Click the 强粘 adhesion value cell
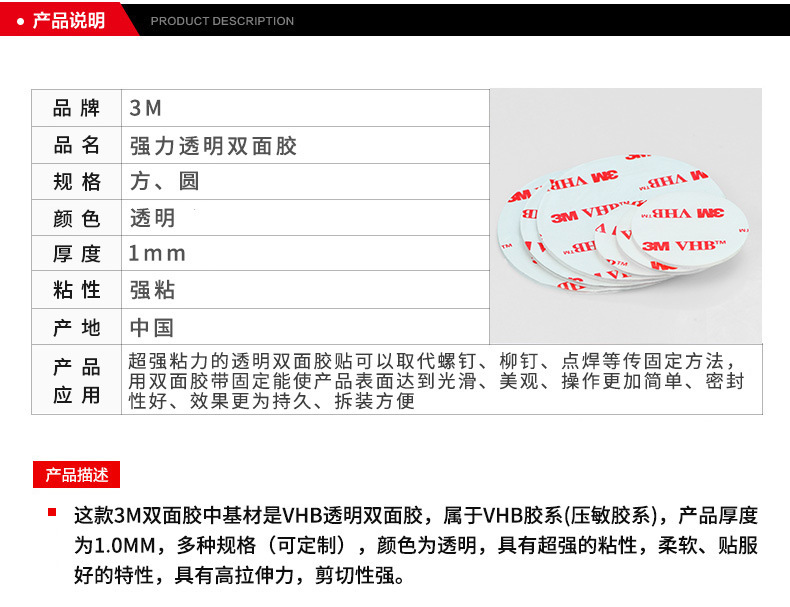Image resolution: width=790 pixels, height=607 pixels. coord(152,290)
